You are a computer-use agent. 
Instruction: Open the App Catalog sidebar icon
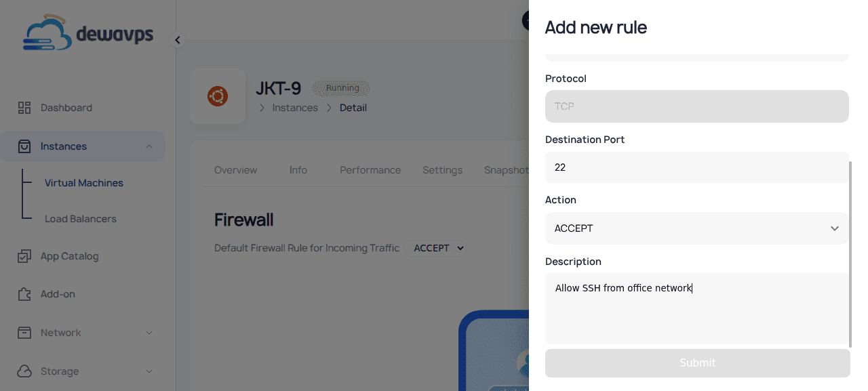coord(24,255)
